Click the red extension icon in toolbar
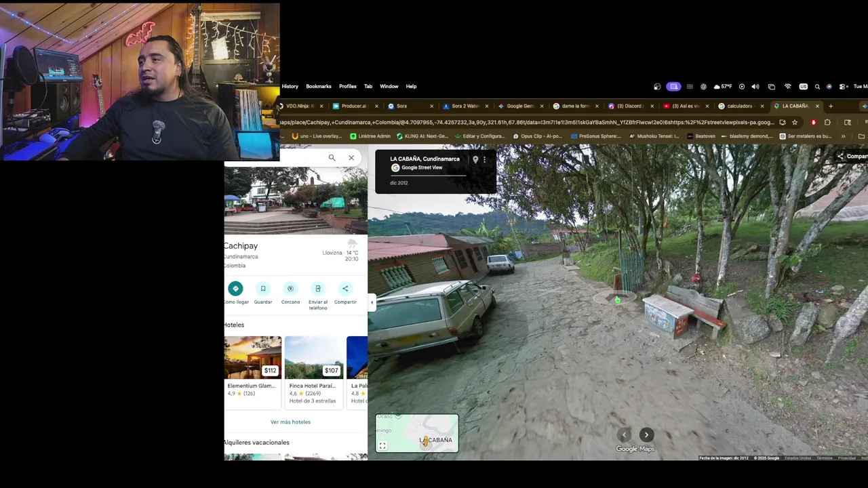 click(x=814, y=123)
